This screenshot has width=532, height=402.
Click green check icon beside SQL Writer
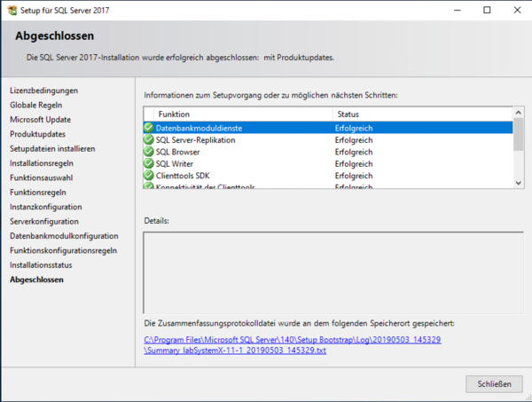click(x=149, y=163)
